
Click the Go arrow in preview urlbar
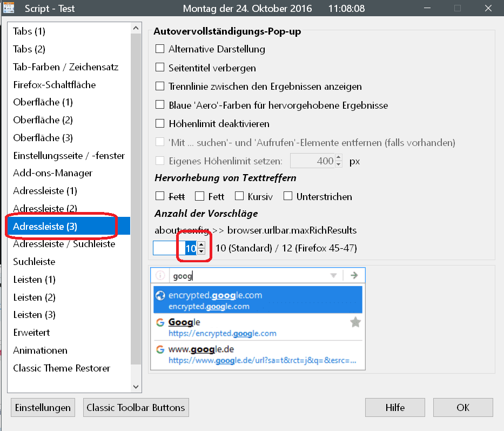pyautogui.click(x=354, y=275)
